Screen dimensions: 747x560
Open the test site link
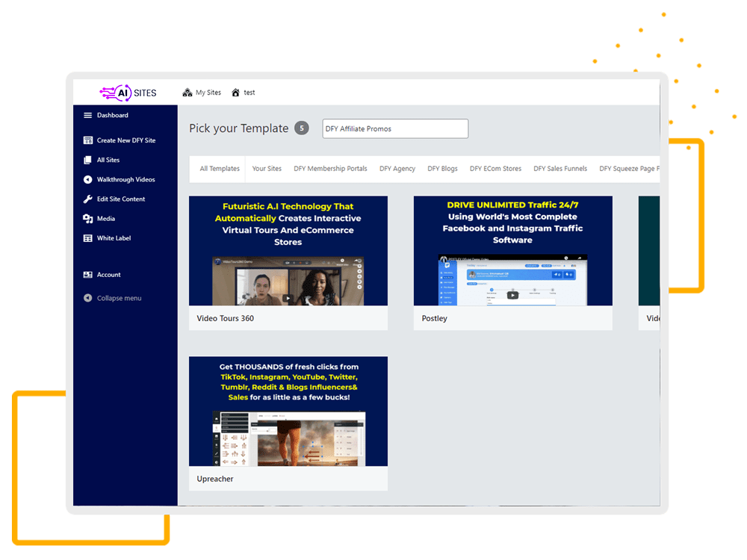249,93
